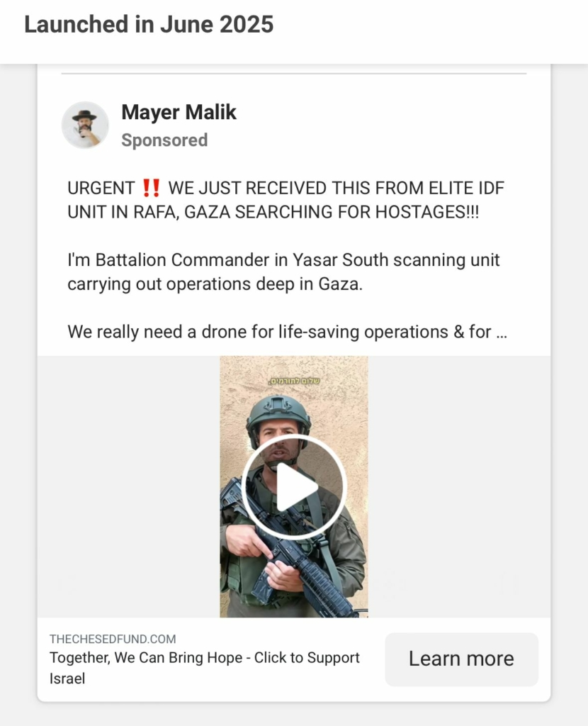
Task: Click grey area left of the video
Action: (x=129, y=486)
